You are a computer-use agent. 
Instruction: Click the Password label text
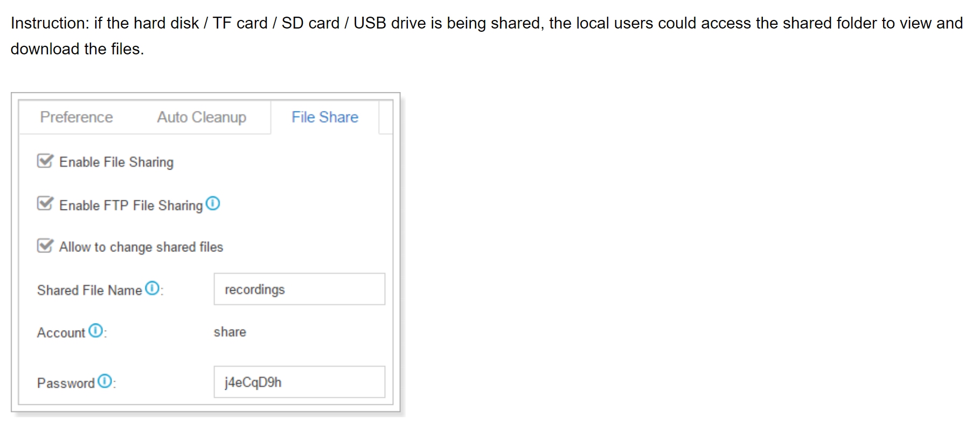click(66, 383)
